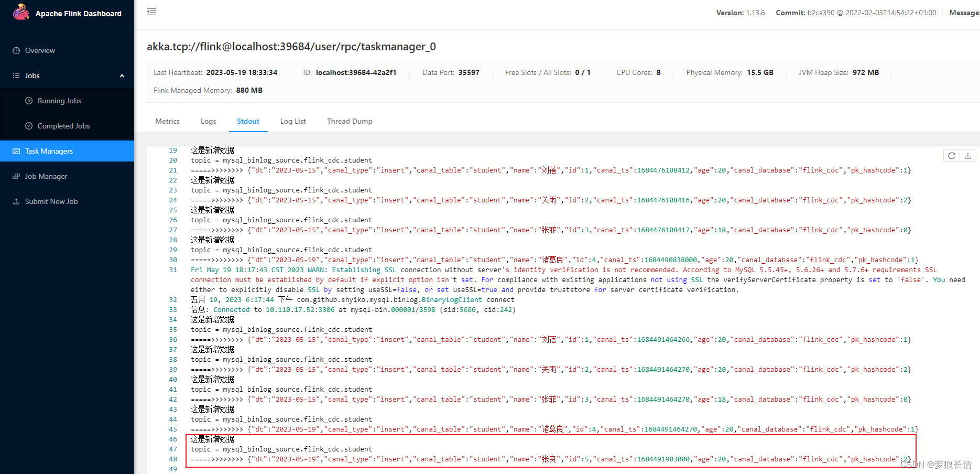Click log line 21 insert record canal_ts 1684476108412
Viewport: 980px width, 474px height.
tap(551, 170)
